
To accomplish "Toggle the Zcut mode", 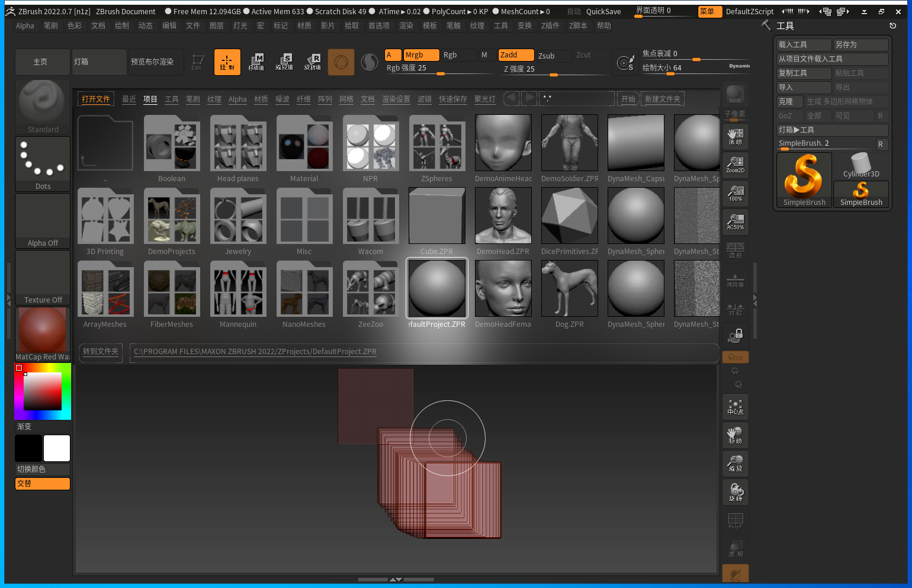I will [x=590, y=55].
